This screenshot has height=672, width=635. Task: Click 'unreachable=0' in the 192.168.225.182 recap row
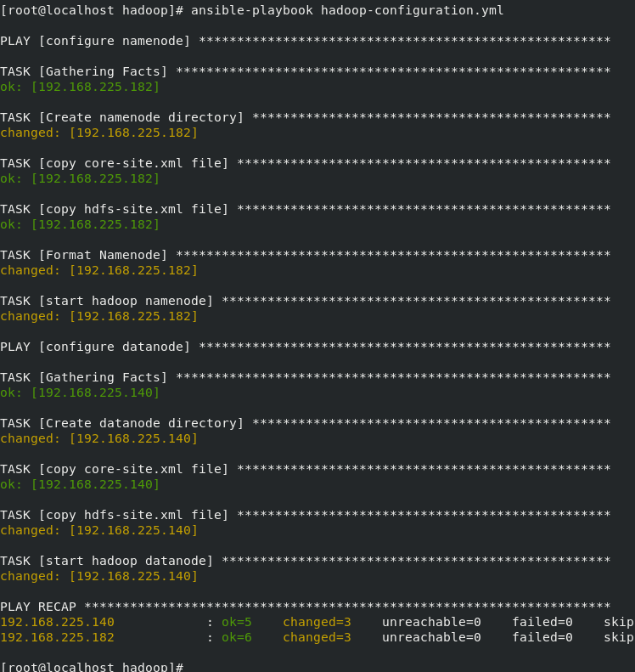click(x=431, y=637)
